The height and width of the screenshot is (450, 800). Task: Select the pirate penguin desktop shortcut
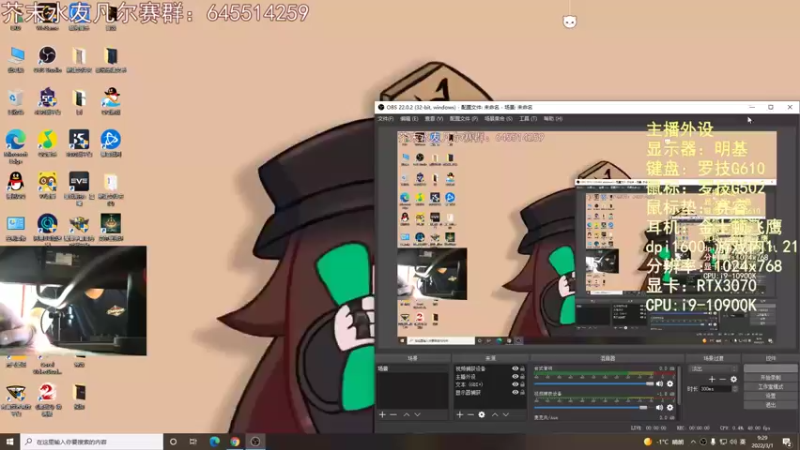click(111, 101)
